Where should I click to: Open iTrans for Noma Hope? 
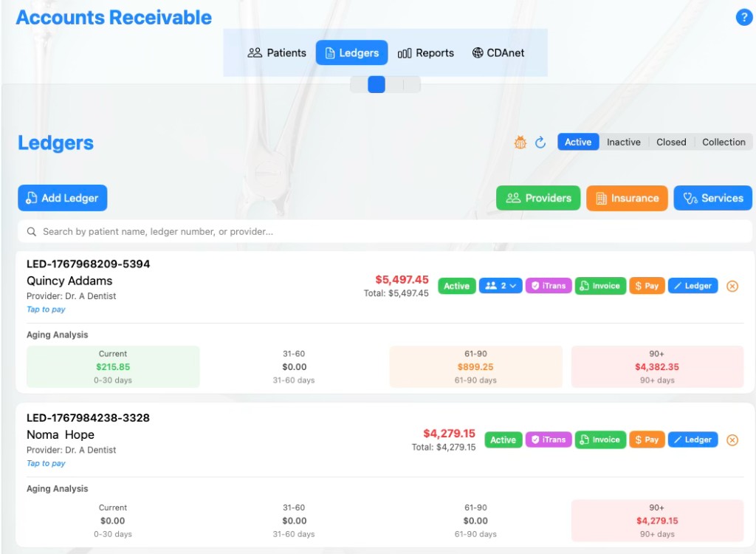[549, 440]
